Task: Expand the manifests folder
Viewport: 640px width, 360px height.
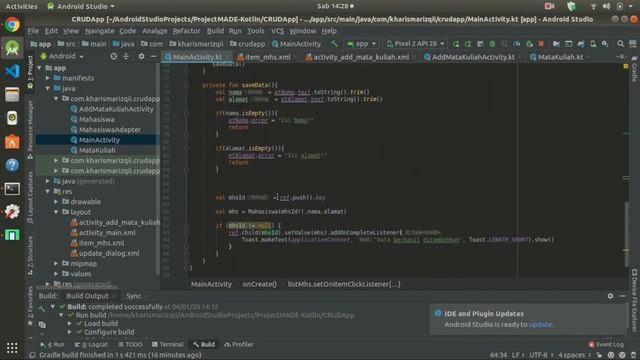Action: pos(48,78)
